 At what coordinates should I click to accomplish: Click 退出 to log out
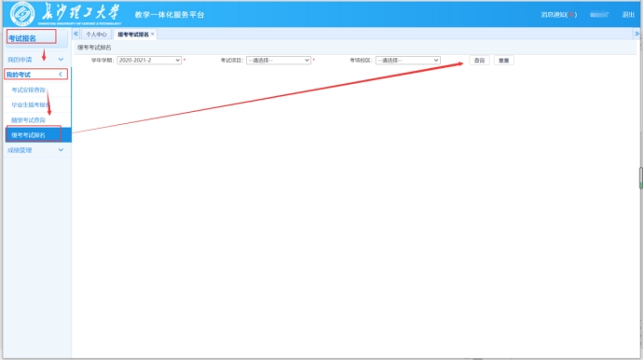click(628, 15)
